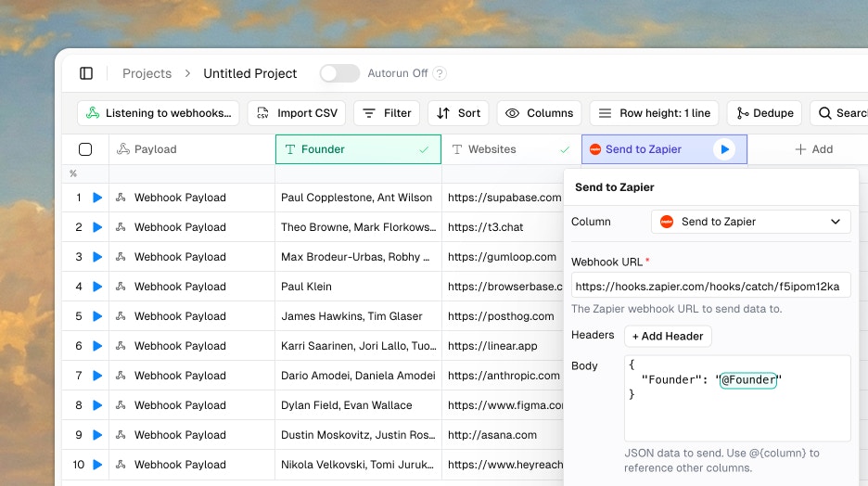Click + Add Header button
Image resolution: width=868 pixels, height=486 pixels.
click(668, 336)
